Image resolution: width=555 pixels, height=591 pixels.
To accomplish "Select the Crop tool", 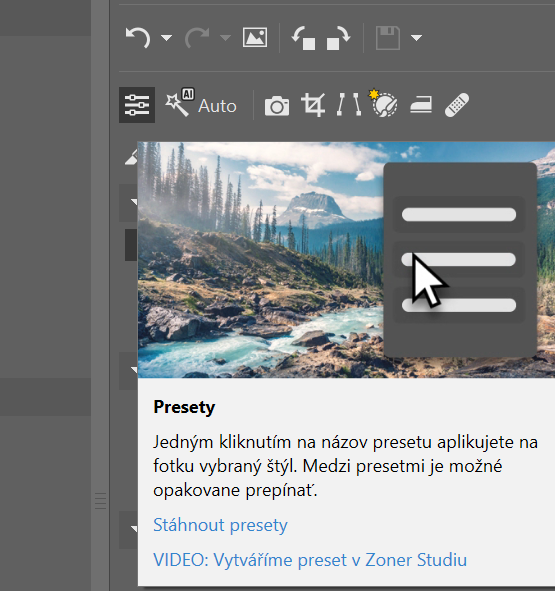I will [313, 105].
